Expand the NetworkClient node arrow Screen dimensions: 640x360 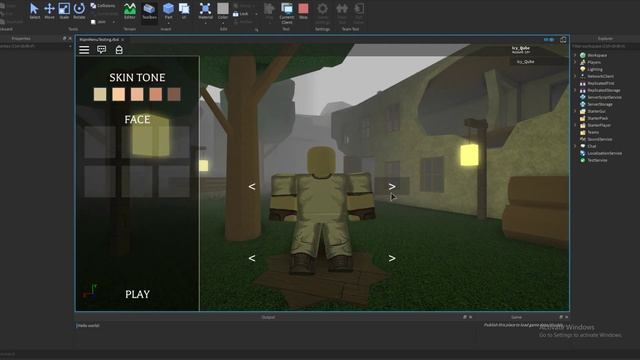point(576,76)
